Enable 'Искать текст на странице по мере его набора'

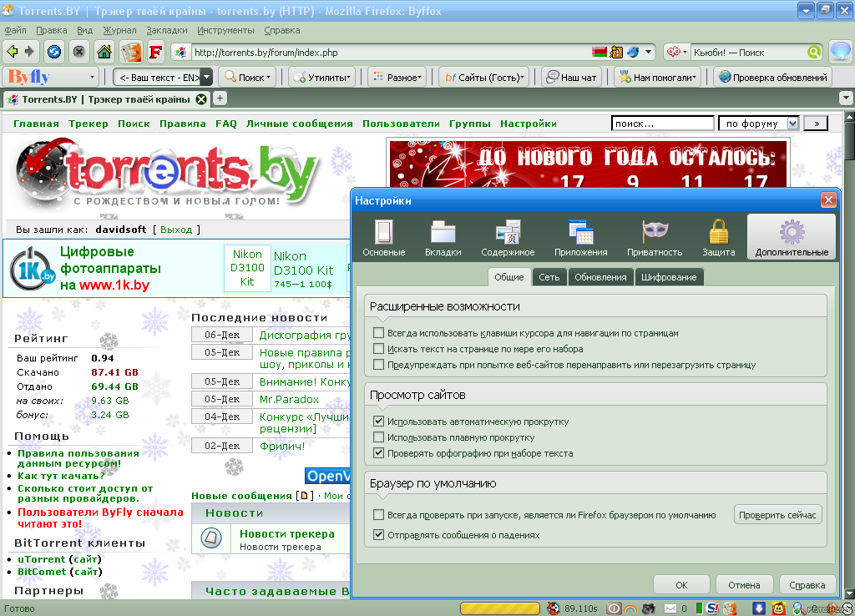378,348
